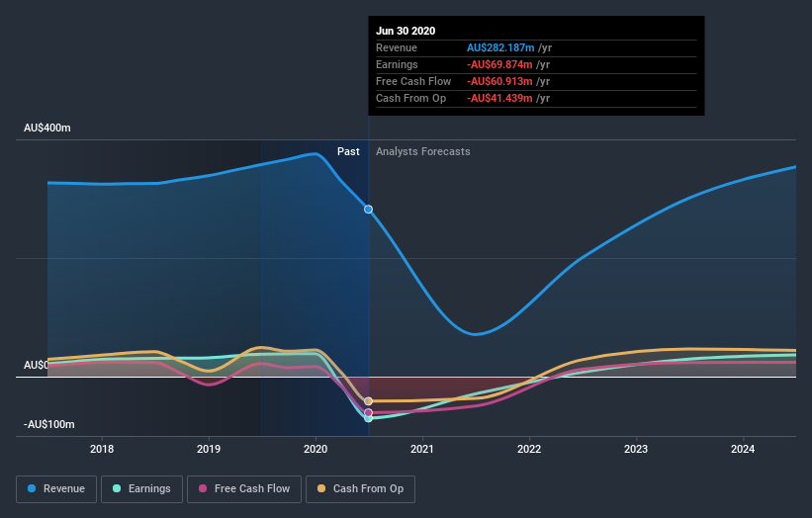Click the Free Cash Flow label in tooltip
This screenshot has height=518, width=812.
coord(413,81)
